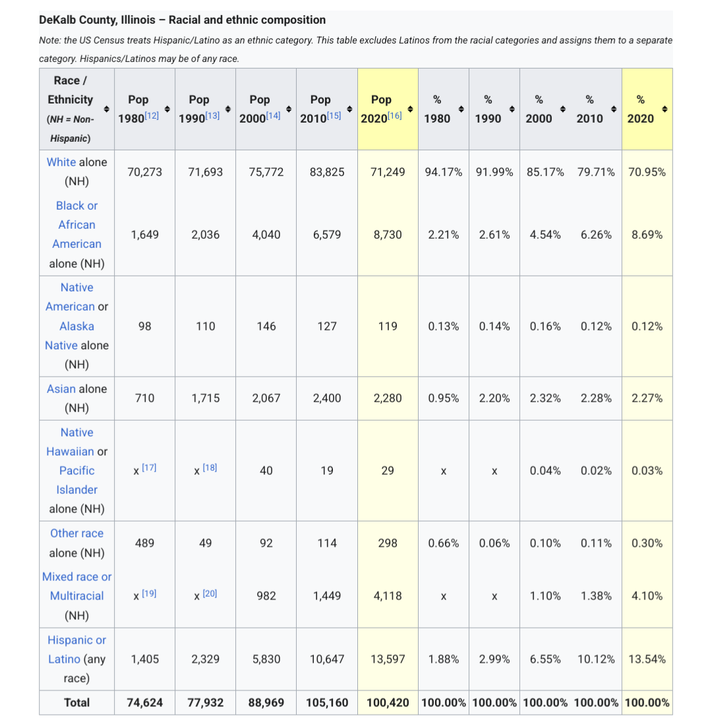Select the 119 Native American 2020 cell
Image resolution: width=712 pixels, height=728 pixels.
pos(388,326)
